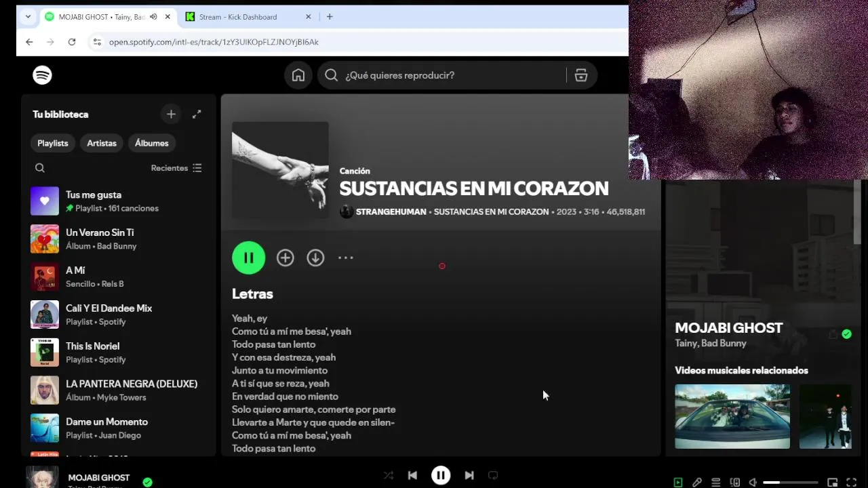This screenshot has width=868, height=488.
Task: Open STRANGEHUMAN artist link
Action: [391, 212]
